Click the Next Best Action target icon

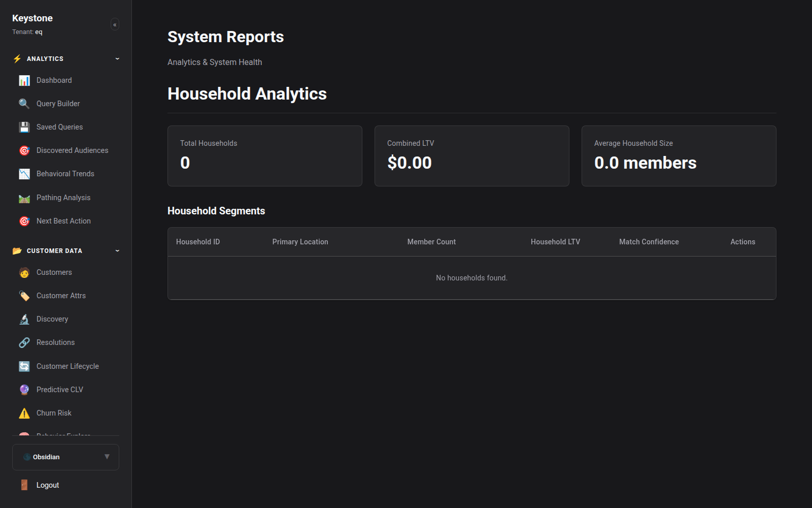pos(24,221)
